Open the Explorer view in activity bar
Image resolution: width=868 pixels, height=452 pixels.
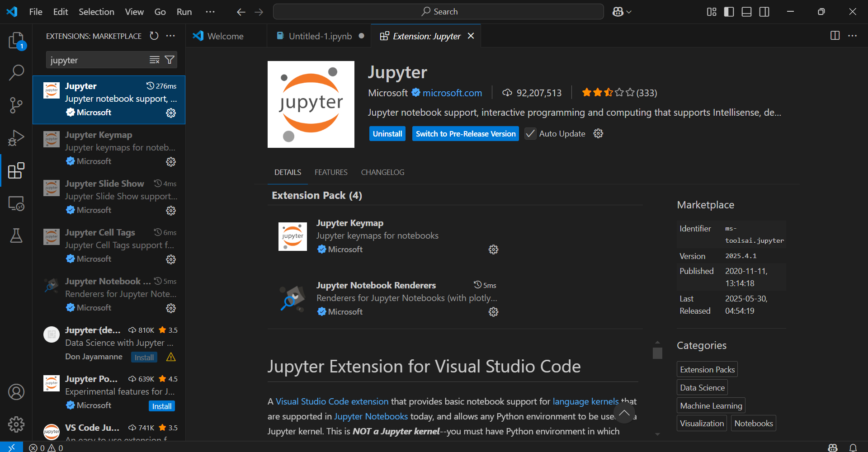click(x=16, y=41)
